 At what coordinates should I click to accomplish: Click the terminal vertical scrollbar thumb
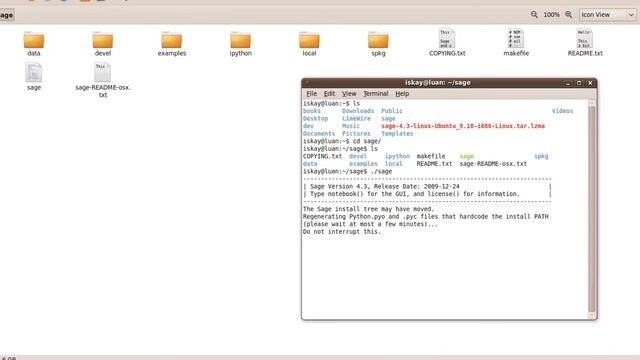(592, 208)
